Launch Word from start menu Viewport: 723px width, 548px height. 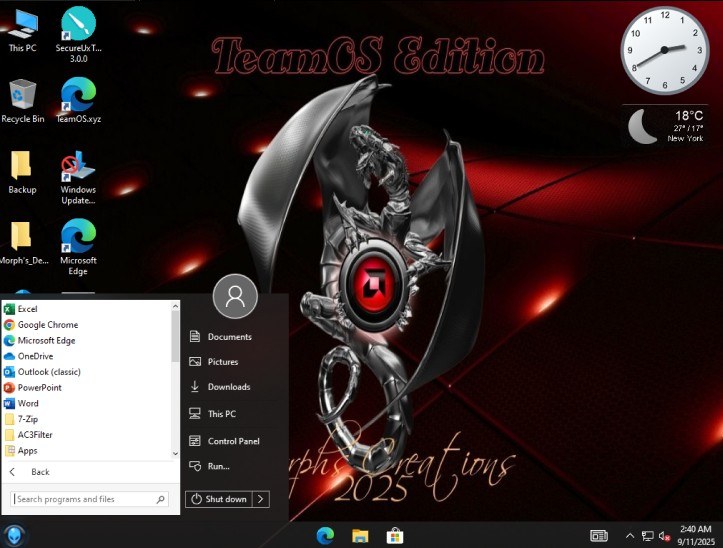click(x=87, y=403)
